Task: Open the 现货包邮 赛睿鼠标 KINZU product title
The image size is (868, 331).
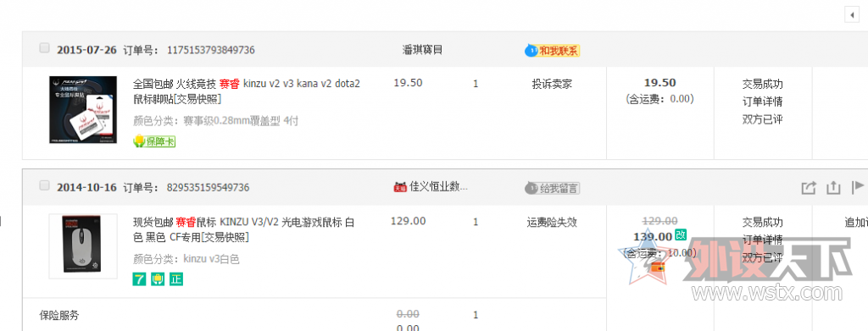Action: pos(244,229)
